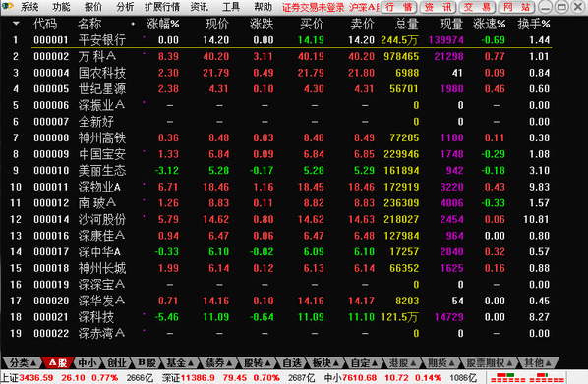
Task: Select the 深物业A stock name
Action: 99,187
